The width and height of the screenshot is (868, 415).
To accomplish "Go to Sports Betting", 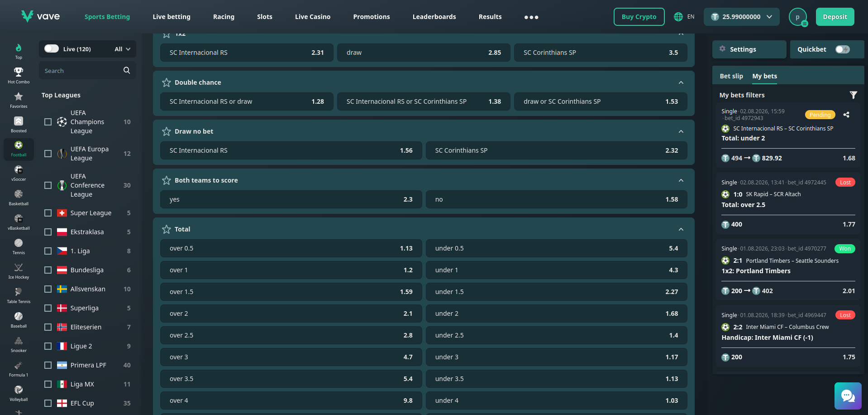I will coord(107,17).
